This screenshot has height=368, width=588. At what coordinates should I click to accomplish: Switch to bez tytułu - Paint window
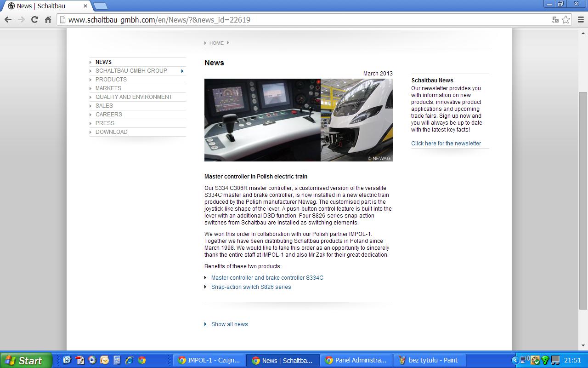(430, 360)
